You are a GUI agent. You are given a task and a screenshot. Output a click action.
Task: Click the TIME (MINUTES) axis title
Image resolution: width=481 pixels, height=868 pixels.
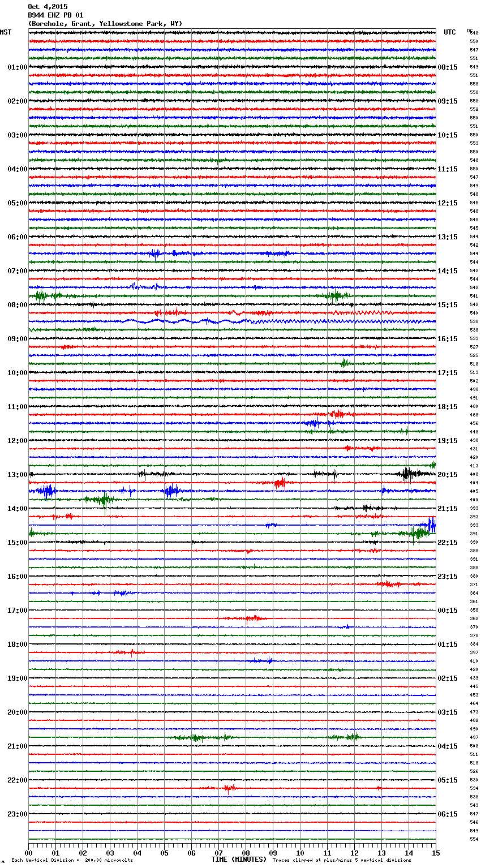(x=239, y=860)
